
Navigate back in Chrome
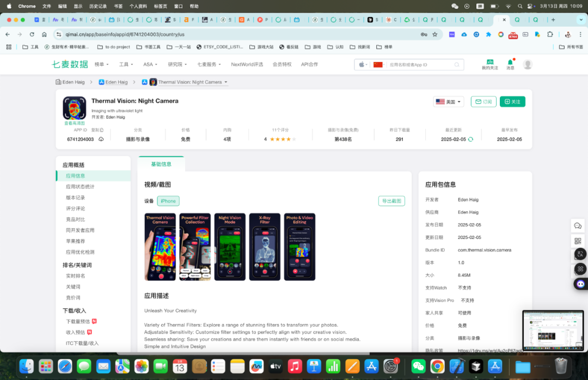tap(8, 34)
